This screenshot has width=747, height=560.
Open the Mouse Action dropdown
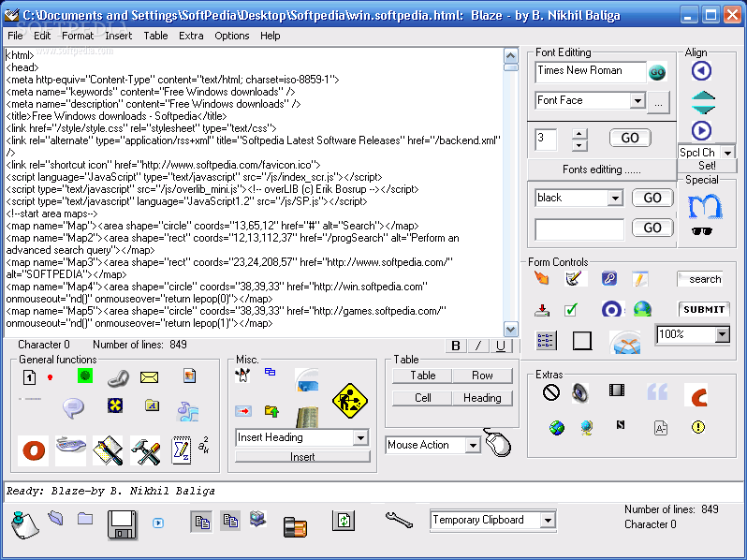473,445
